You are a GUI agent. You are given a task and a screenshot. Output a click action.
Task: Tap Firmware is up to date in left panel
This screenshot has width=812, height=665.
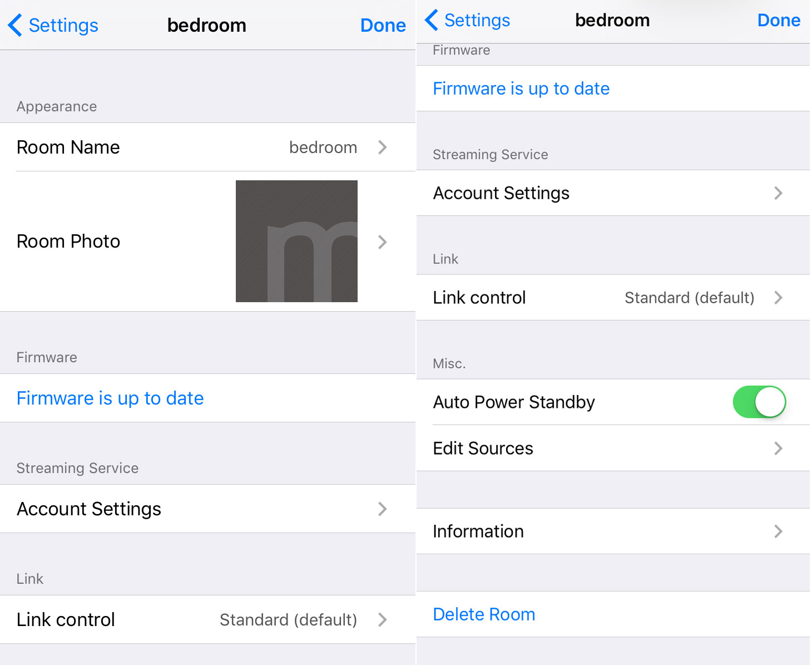point(110,398)
